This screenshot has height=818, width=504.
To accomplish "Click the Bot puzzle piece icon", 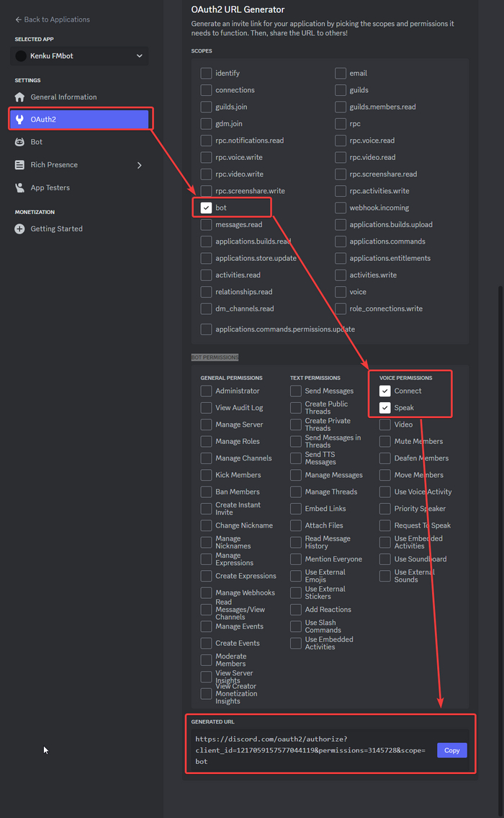I will click(x=19, y=142).
